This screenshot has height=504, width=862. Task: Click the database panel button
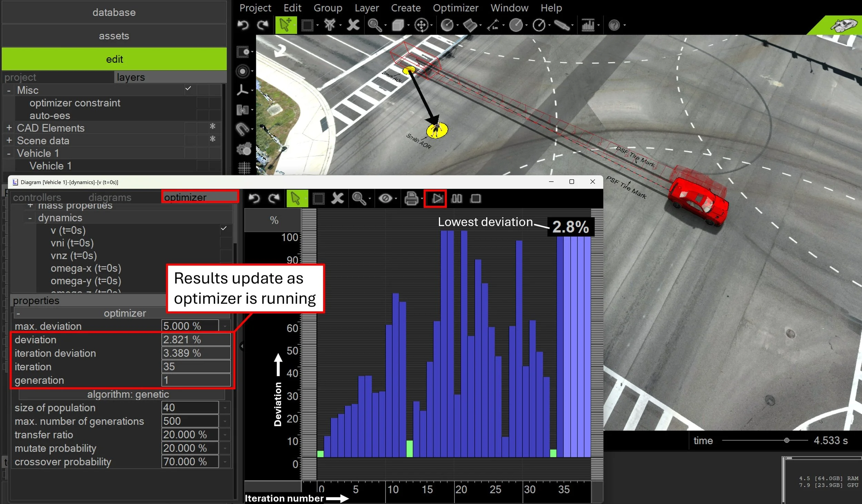(x=114, y=13)
